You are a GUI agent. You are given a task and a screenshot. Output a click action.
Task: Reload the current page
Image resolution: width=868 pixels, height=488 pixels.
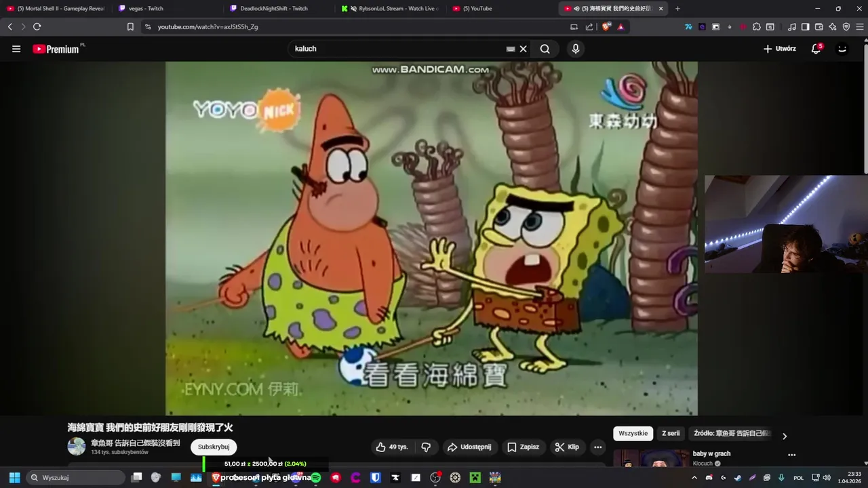tap(37, 26)
